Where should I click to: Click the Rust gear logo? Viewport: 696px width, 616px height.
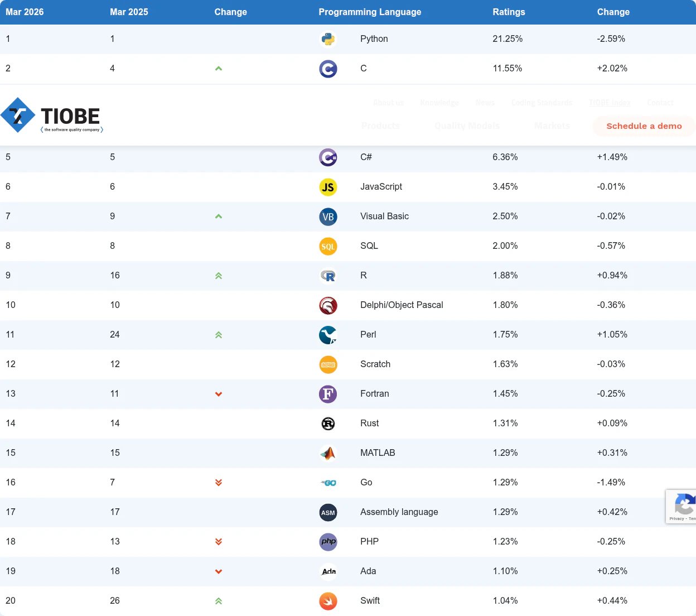coord(328,423)
